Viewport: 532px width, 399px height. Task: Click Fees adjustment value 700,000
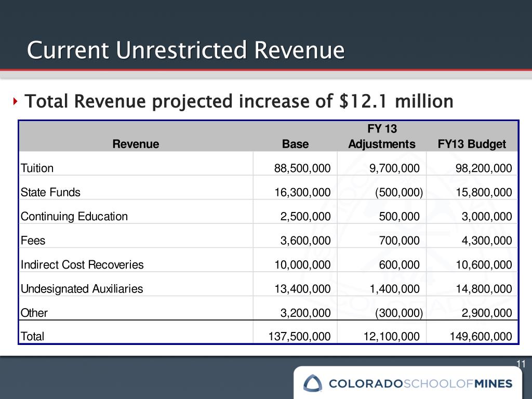point(400,241)
